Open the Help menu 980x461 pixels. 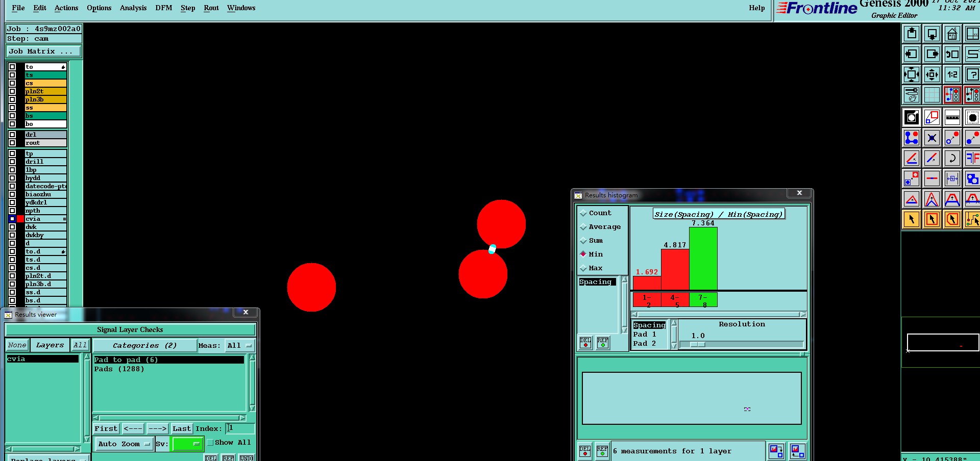click(x=757, y=8)
